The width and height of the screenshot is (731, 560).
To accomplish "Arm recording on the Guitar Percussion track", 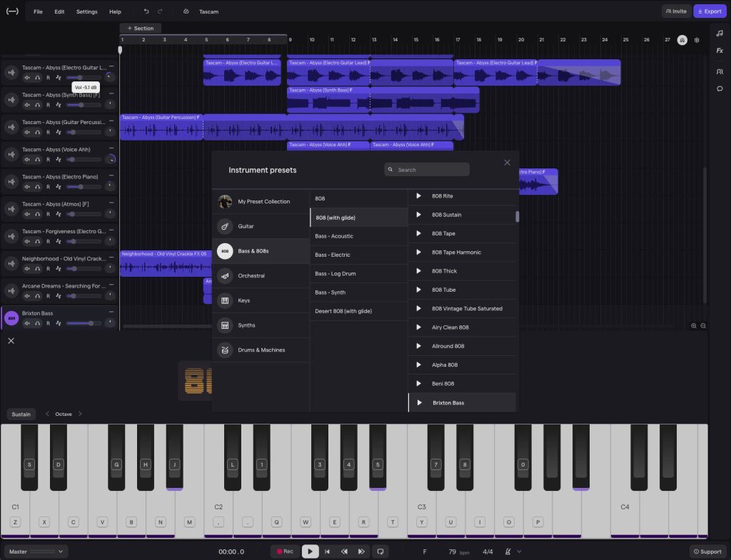I will coord(48,132).
